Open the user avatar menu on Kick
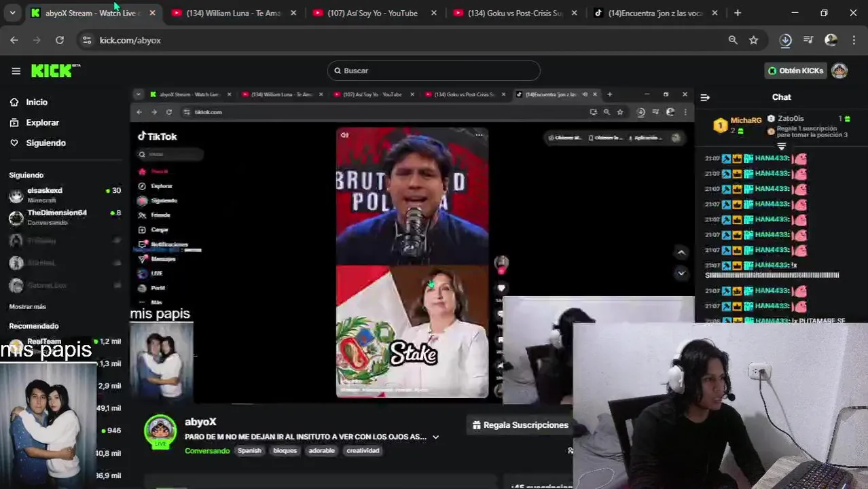 tap(839, 71)
